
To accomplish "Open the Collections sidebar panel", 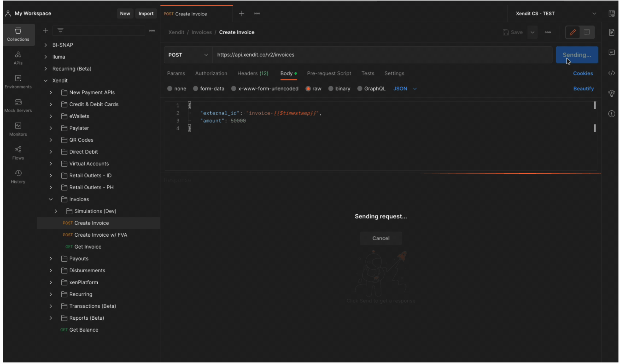I will [18, 34].
